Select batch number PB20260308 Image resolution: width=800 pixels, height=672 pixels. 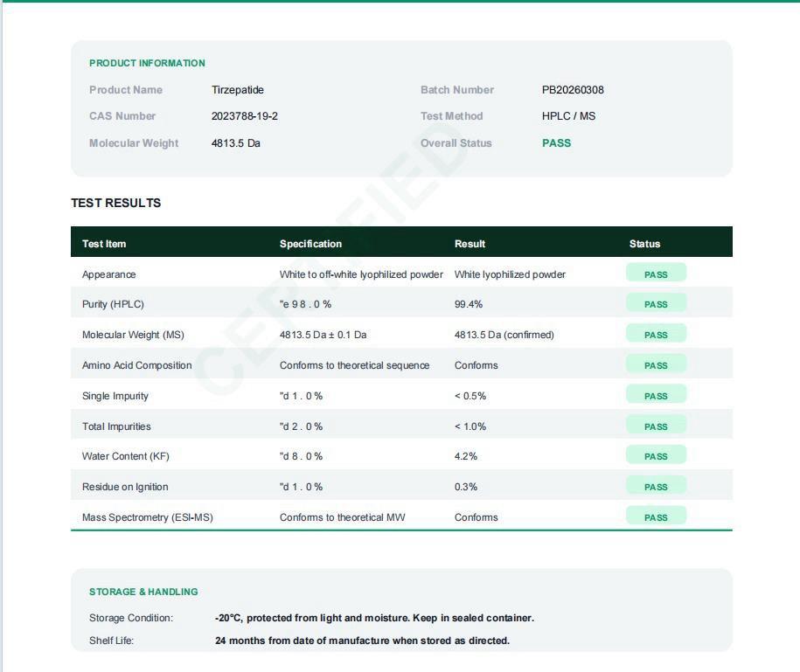[x=573, y=90]
